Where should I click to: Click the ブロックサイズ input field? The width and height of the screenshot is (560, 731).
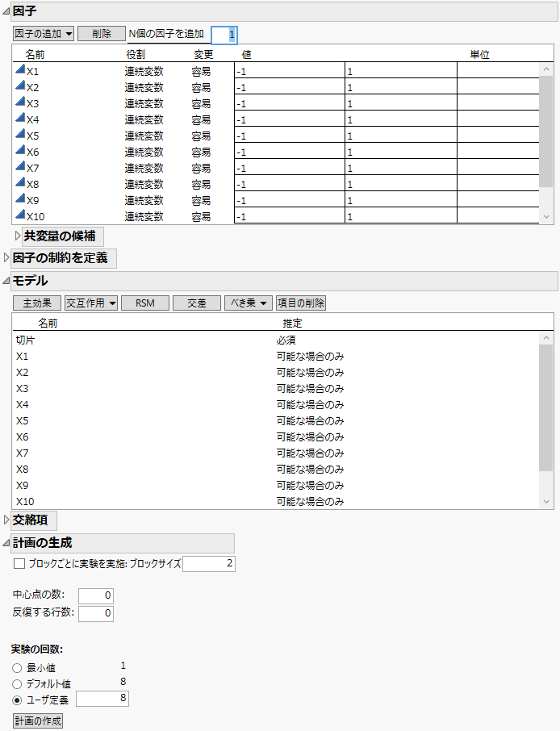point(209,564)
